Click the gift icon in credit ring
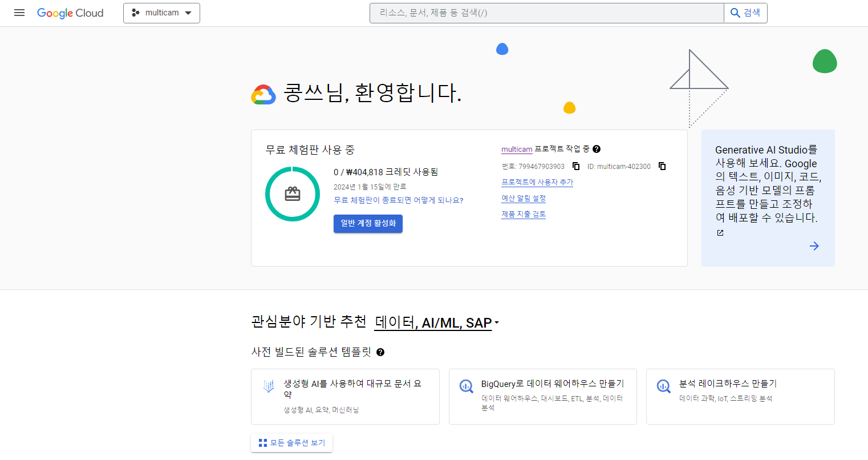Screen dimensions: 868x460 click(x=293, y=194)
